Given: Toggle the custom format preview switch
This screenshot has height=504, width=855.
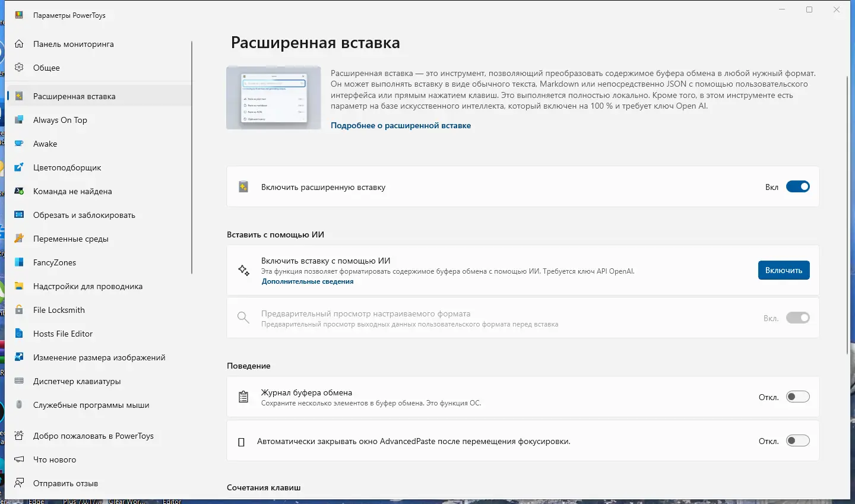Looking at the screenshot, I should (798, 318).
